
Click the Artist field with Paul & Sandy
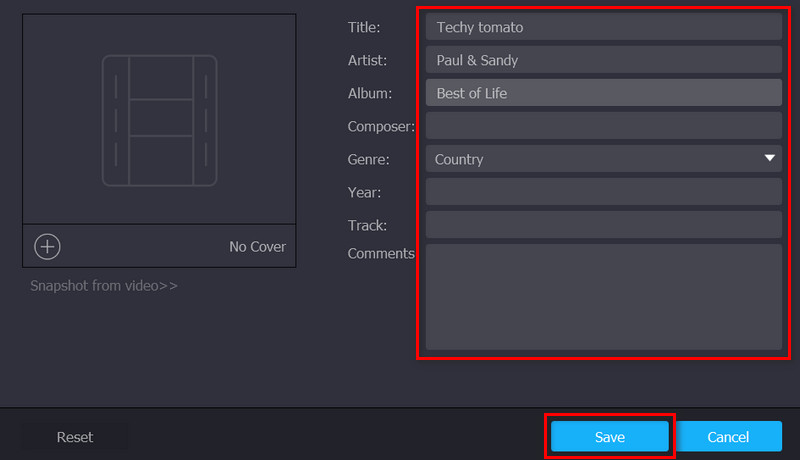(603, 60)
